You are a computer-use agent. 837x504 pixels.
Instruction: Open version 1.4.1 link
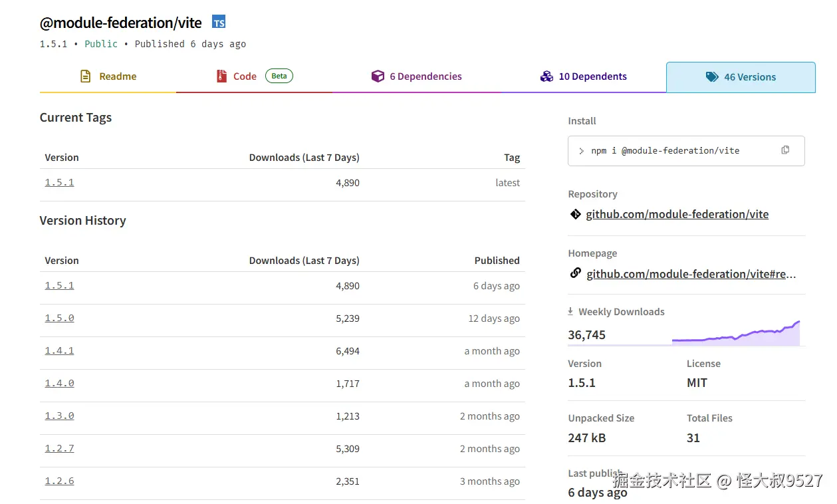pos(59,350)
